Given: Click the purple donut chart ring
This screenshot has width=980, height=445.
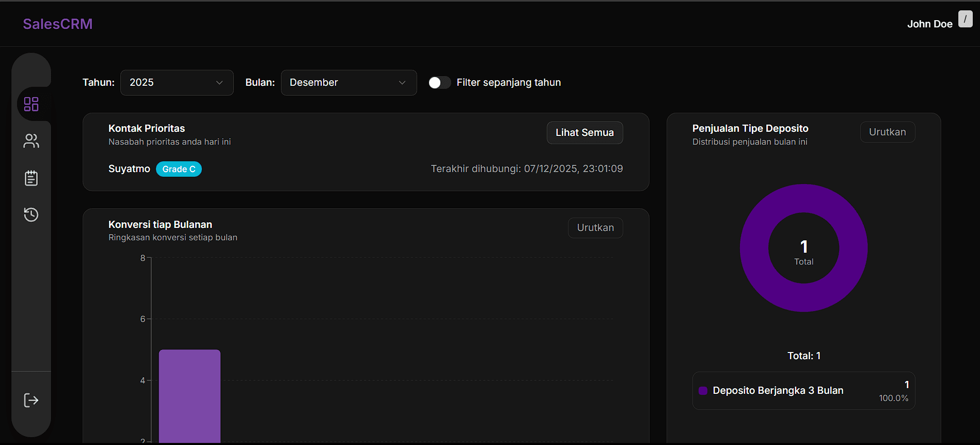Looking at the screenshot, I should 754,248.
